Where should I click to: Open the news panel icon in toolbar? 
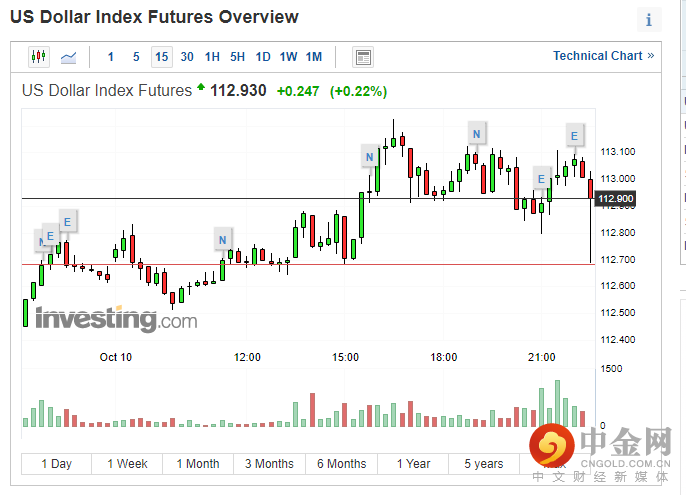tap(363, 57)
